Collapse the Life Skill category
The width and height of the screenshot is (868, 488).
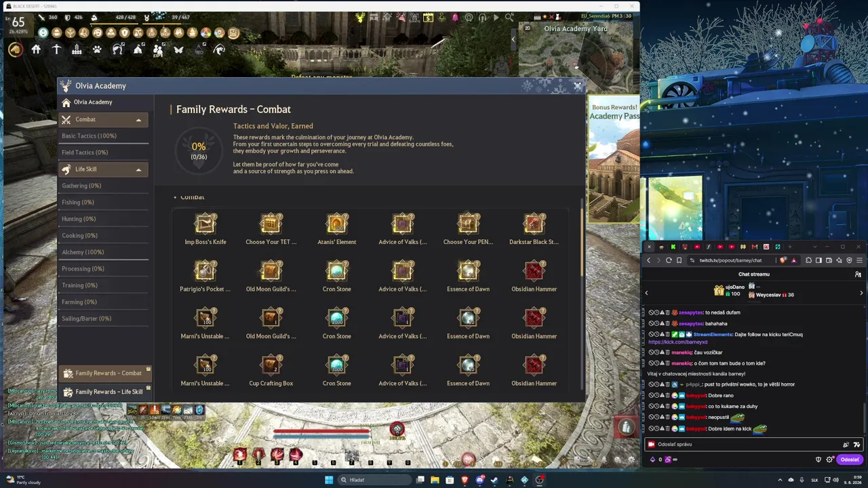[x=103, y=169]
